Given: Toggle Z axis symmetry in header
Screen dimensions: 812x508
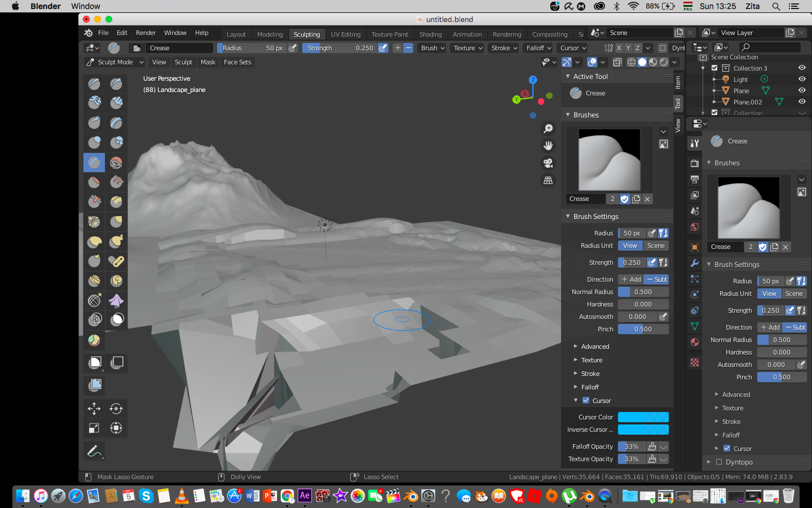Looking at the screenshot, I should point(637,48).
